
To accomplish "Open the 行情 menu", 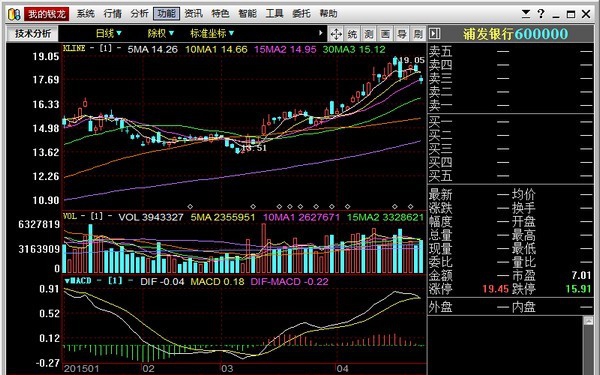I will click(112, 14).
